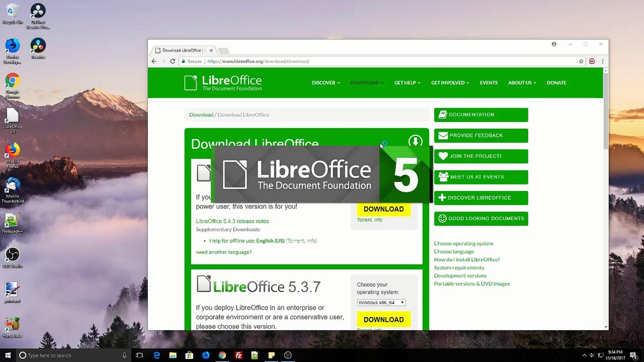Open the DONATE navigation item

pyautogui.click(x=556, y=82)
